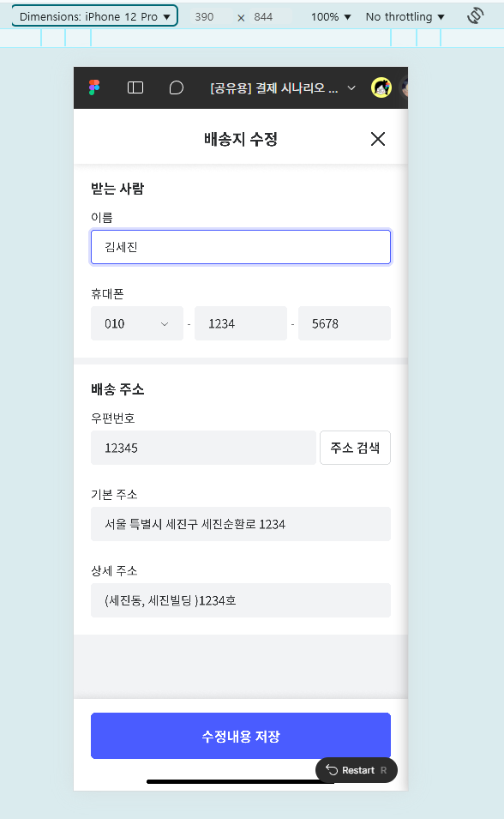The width and height of the screenshot is (504, 819).
Task: Open the 100% zoom dropdown
Action: [x=331, y=16]
